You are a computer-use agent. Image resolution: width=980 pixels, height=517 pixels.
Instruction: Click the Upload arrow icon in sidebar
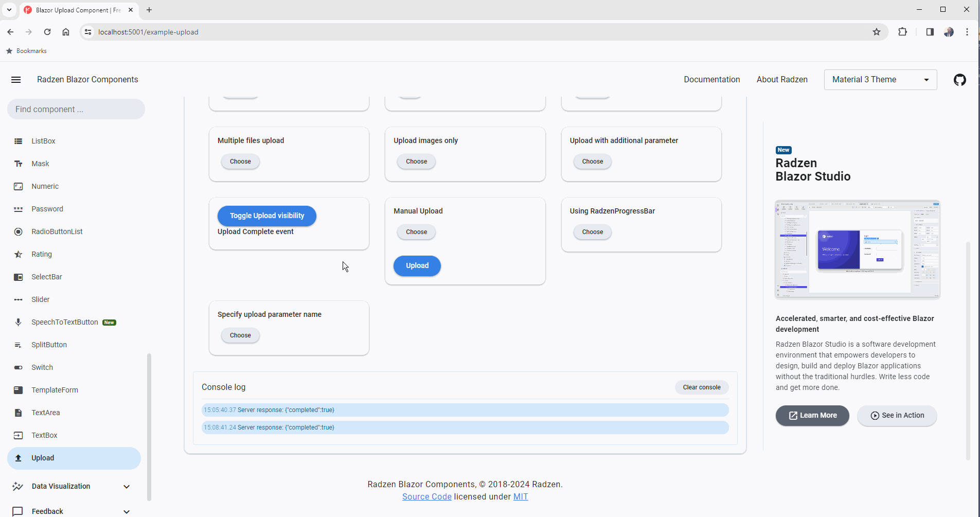(19, 458)
